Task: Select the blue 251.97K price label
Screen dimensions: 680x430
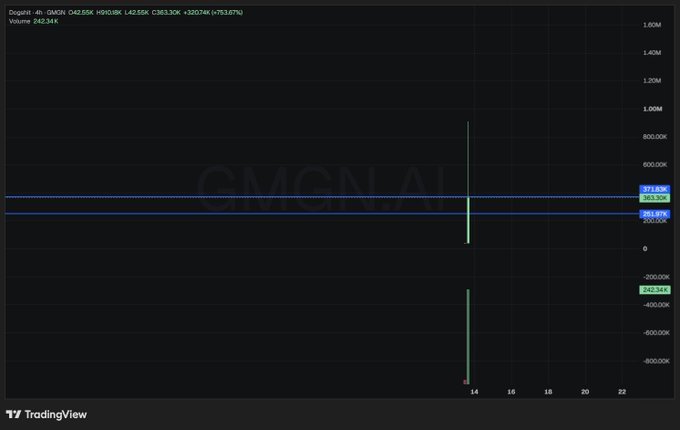Action: tap(655, 214)
